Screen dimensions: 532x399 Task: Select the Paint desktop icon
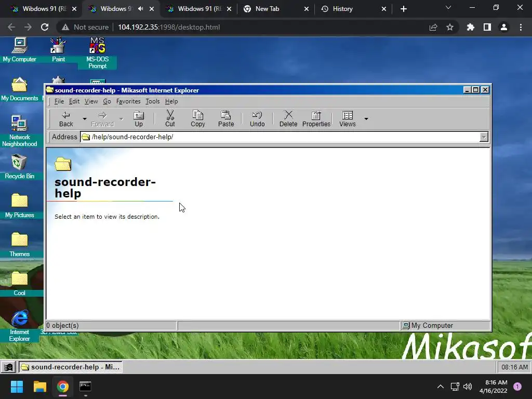[x=58, y=50]
